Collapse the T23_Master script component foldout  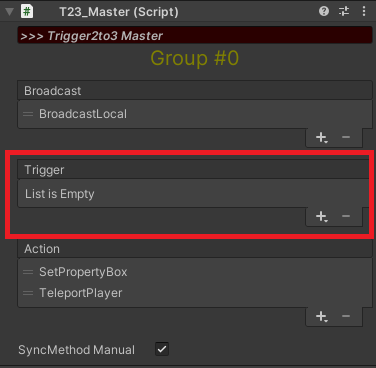[9, 12]
